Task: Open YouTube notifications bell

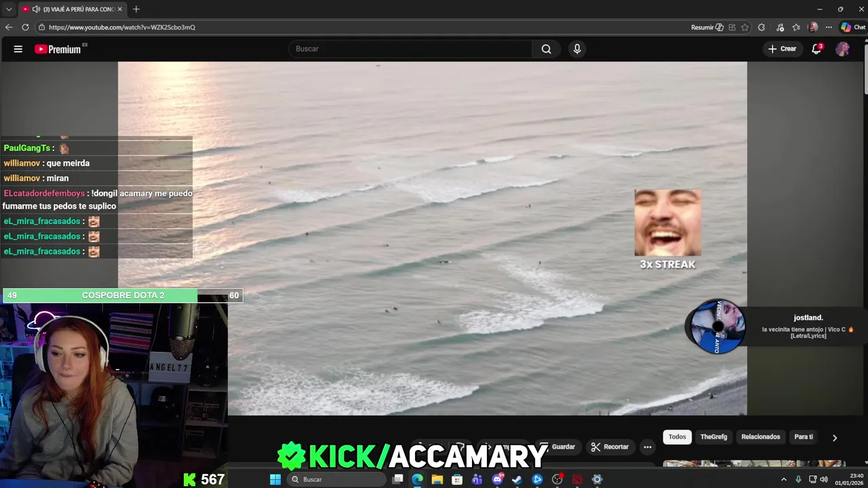Action: pos(816,49)
